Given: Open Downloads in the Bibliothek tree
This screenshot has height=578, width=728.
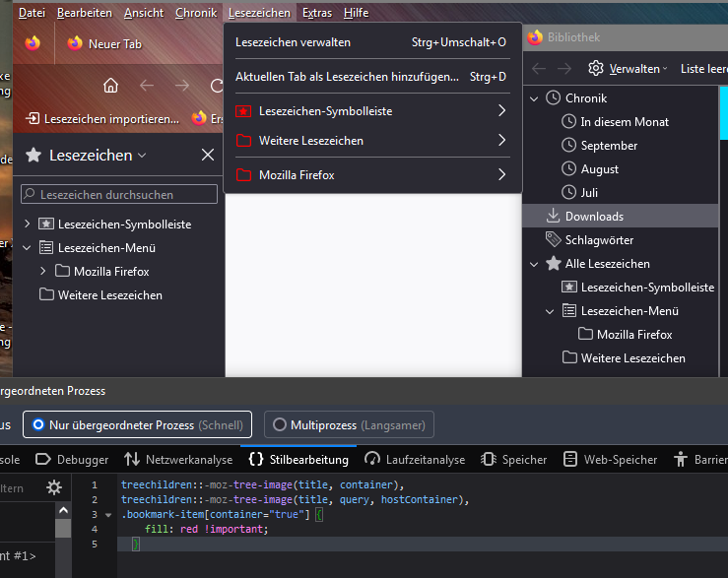Looking at the screenshot, I should pos(594,217).
